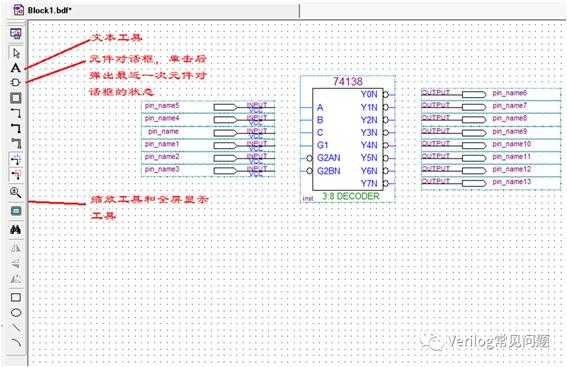567x367 pixels.
Task: Click output port Y7N on decoder
Action: point(369,183)
